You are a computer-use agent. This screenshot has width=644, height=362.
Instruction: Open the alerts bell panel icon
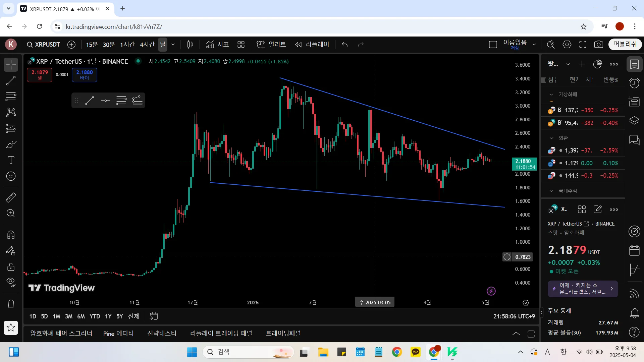click(634, 313)
